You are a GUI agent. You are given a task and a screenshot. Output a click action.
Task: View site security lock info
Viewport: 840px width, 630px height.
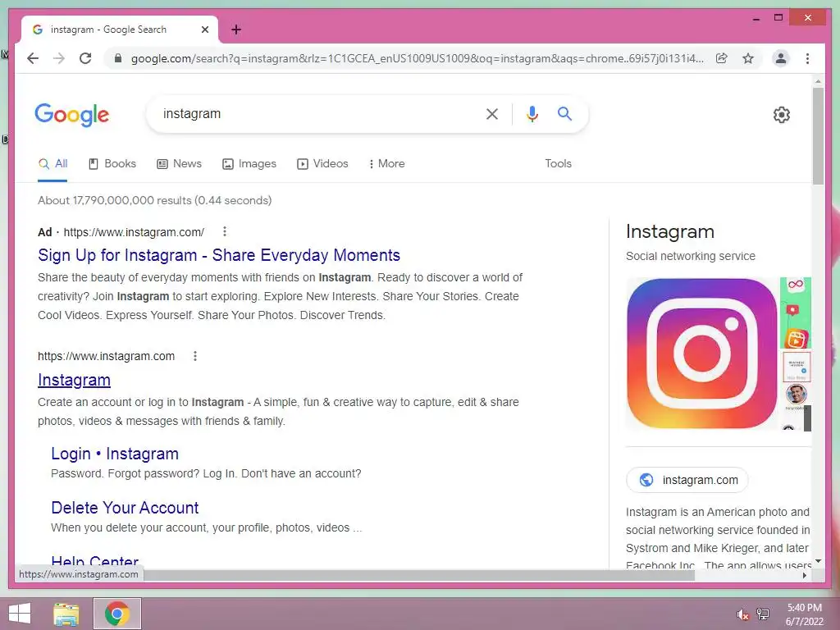[118, 58]
